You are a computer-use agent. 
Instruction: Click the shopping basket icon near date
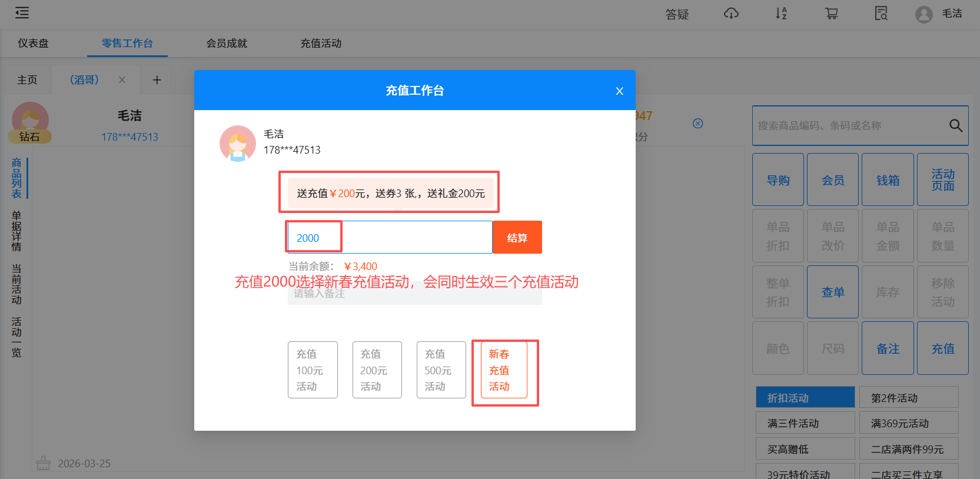[43, 463]
